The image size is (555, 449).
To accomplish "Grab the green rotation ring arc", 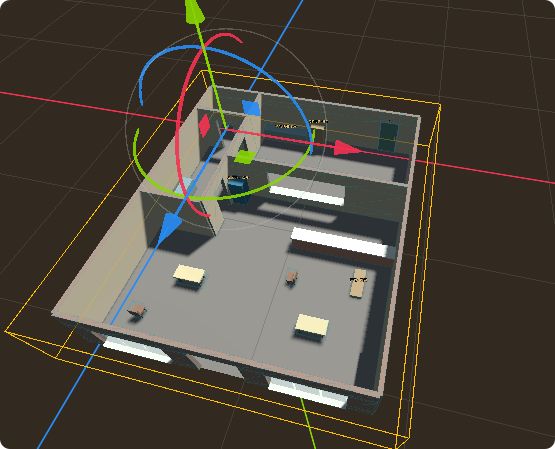I will coord(219,184).
